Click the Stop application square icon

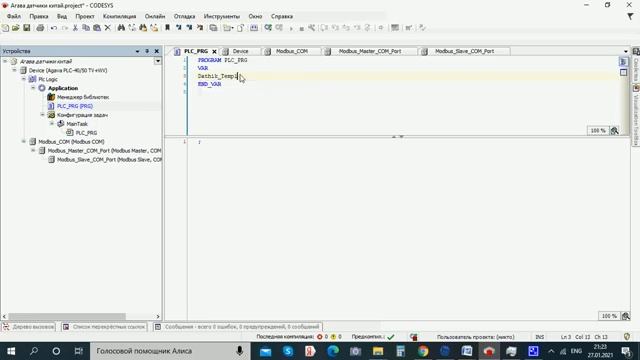coord(302,28)
